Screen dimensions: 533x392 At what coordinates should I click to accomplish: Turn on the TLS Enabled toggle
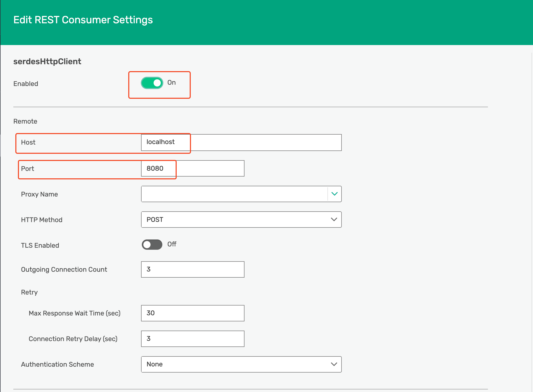[x=152, y=245]
